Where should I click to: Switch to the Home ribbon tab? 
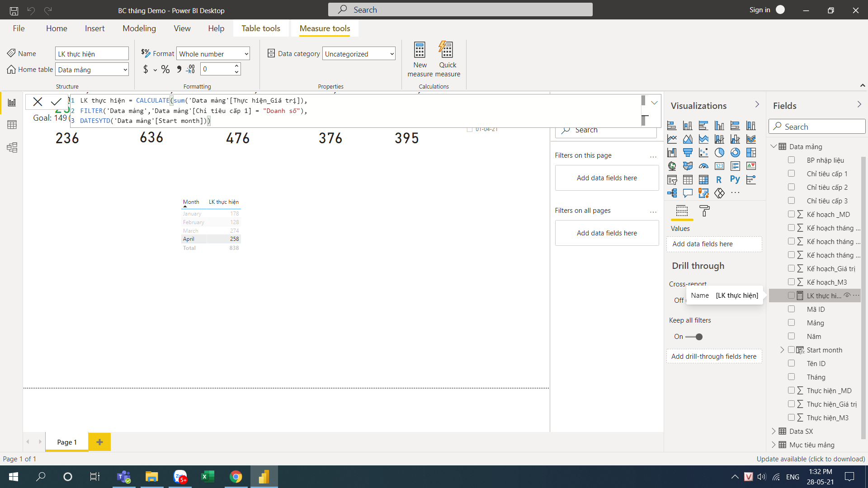tap(57, 28)
